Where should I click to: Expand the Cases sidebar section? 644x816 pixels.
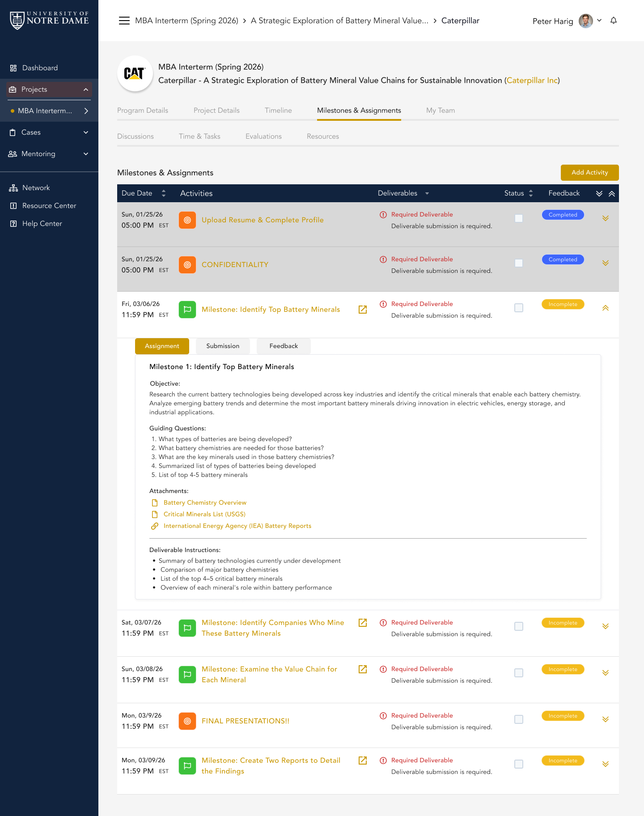click(86, 132)
